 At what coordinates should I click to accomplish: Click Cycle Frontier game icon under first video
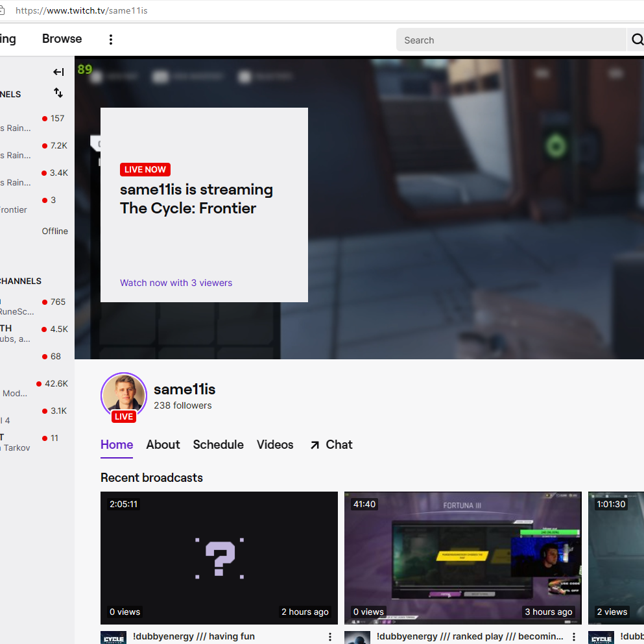click(x=113, y=637)
